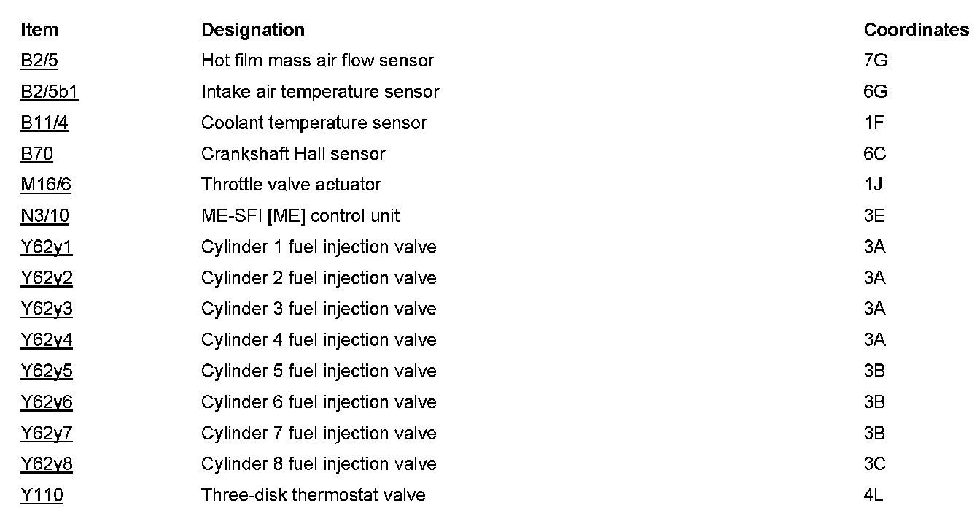
Task: Click the Designation column header
Action: 252,30
